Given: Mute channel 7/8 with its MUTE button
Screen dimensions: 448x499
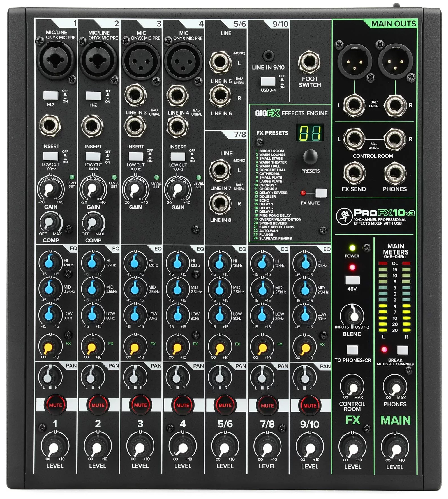Looking at the screenshot, I should [267, 405].
